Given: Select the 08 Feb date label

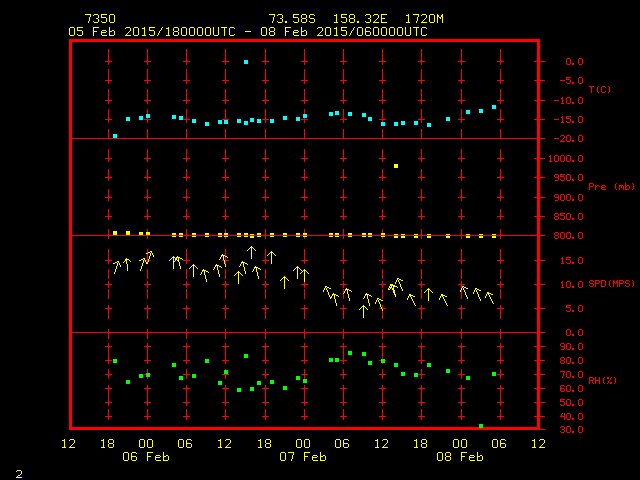Looking at the screenshot, I should click(460, 457).
